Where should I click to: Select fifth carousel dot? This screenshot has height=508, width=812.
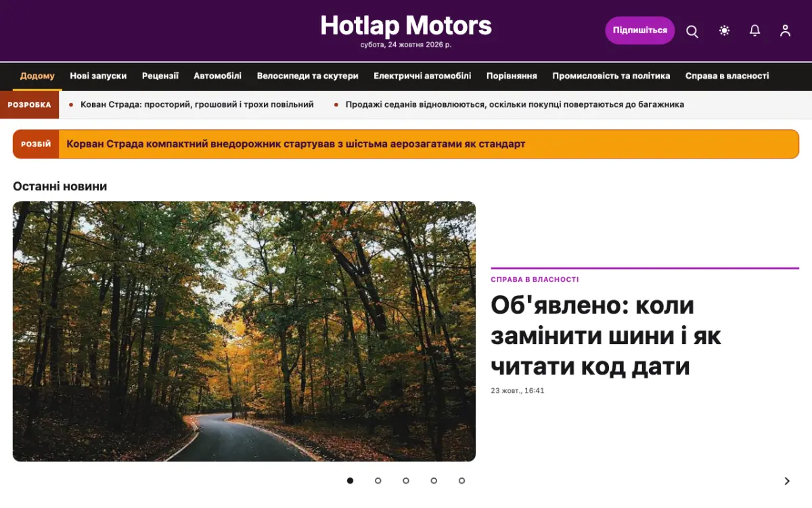[x=461, y=481]
